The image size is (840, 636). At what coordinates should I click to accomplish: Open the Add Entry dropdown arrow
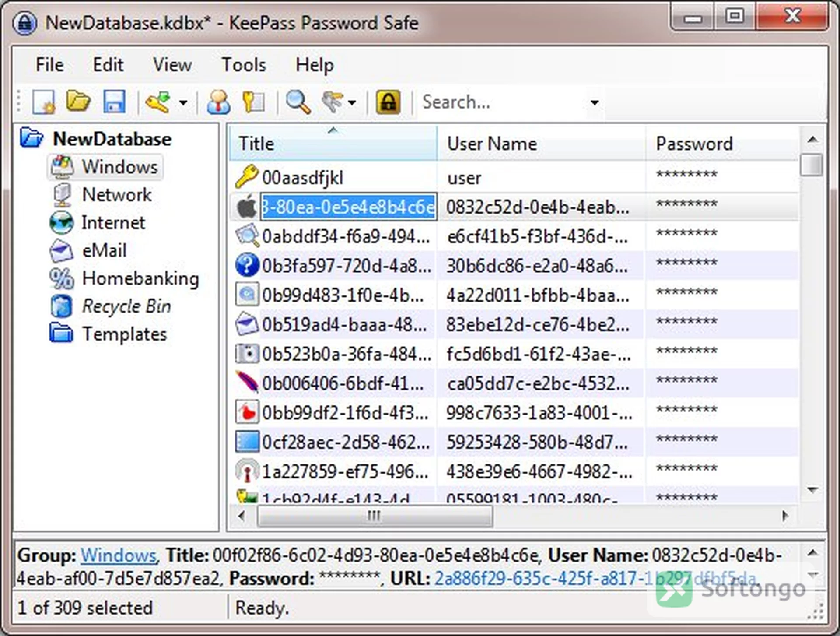pyautogui.click(x=183, y=103)
